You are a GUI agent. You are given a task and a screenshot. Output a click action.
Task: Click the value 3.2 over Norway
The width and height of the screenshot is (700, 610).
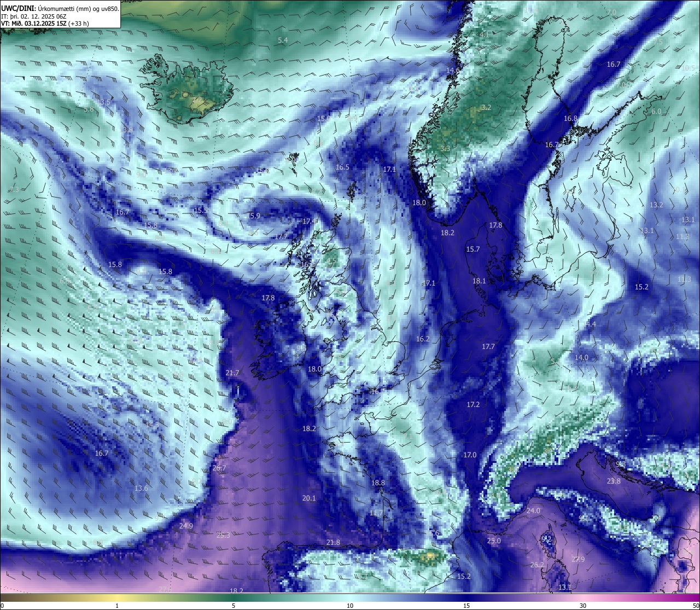point(486,108)
